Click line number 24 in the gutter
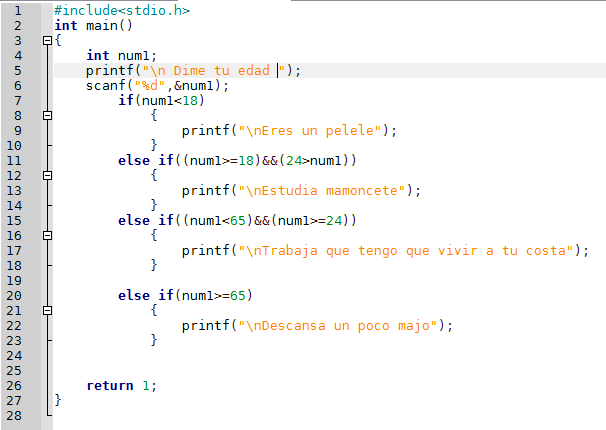 pyautogui.click(x=14, y=355)
